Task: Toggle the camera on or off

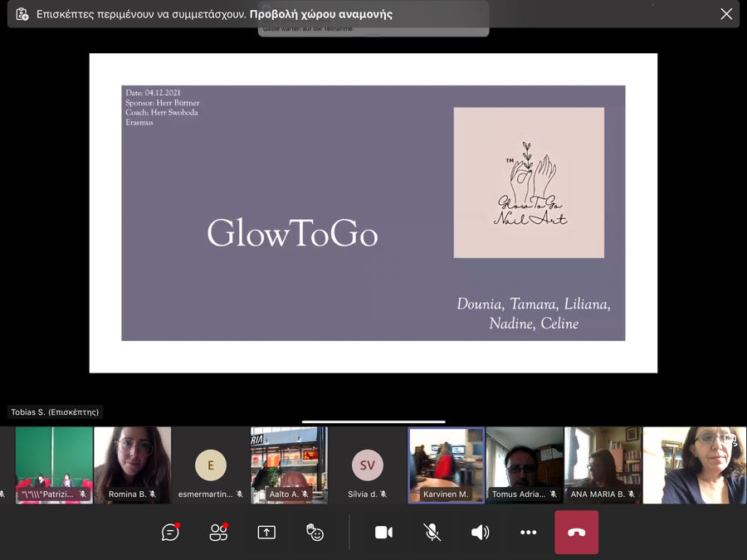Action: (383, 533)
